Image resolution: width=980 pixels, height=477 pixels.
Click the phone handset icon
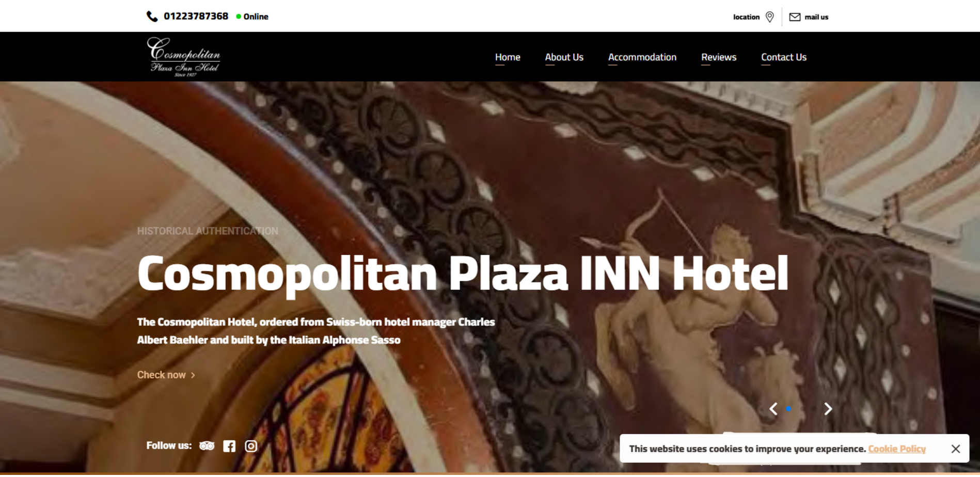tap(152, 17)
